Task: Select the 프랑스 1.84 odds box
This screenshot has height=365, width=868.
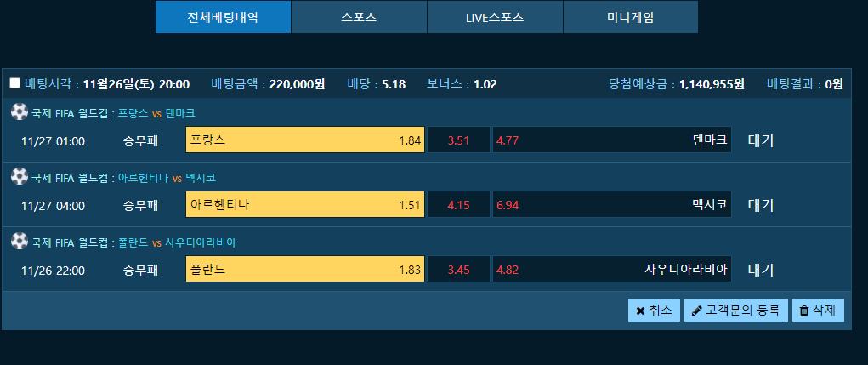Action: tap(305, 140)
